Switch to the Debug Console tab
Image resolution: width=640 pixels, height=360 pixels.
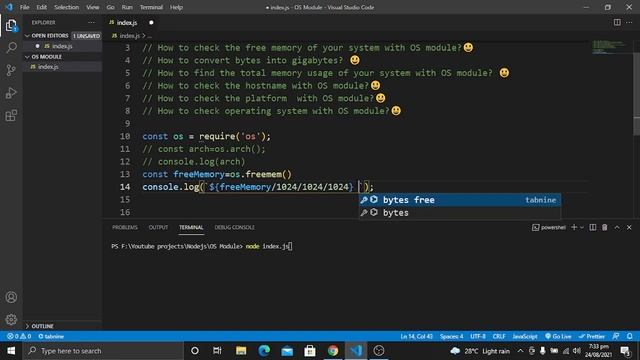234,227
